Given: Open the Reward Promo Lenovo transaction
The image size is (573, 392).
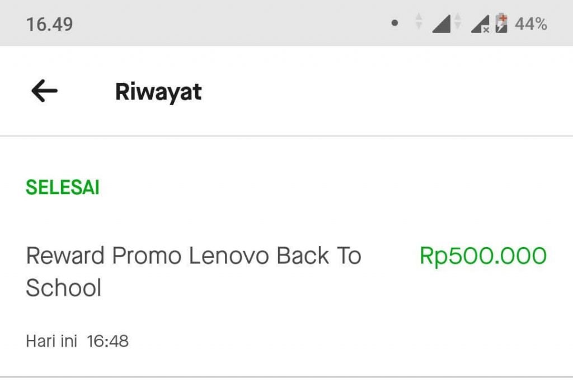Looking at the screenshot, I should (x=286, y=296).
